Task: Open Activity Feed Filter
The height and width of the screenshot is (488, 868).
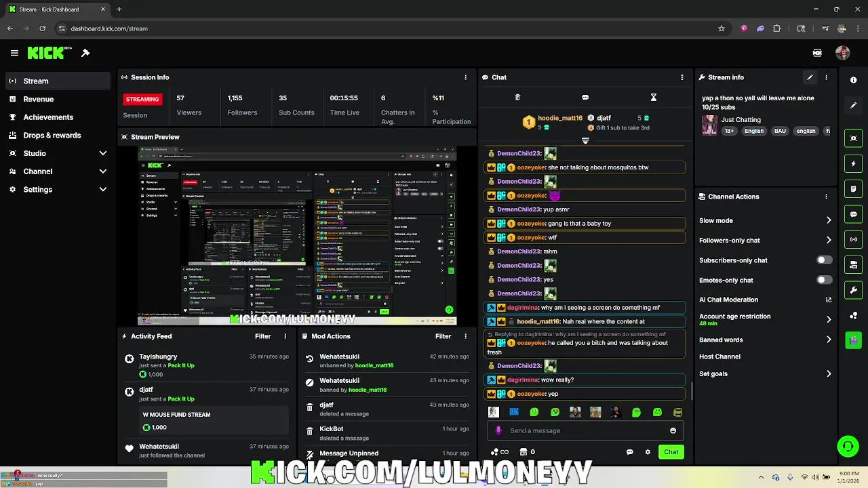Action: tap(262, 336)
